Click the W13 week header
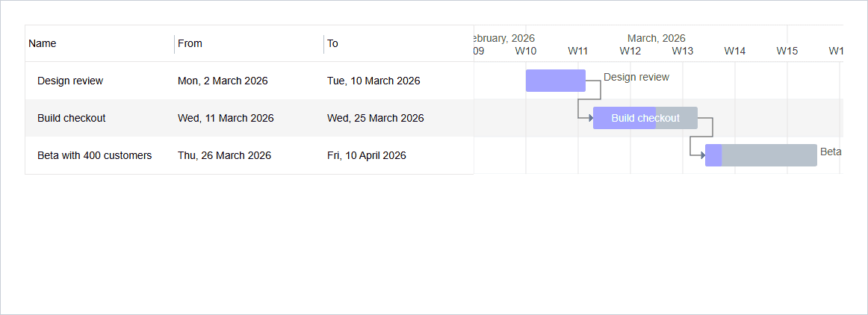The height and width of the screenshot is (315, 868). click(683, 51)
